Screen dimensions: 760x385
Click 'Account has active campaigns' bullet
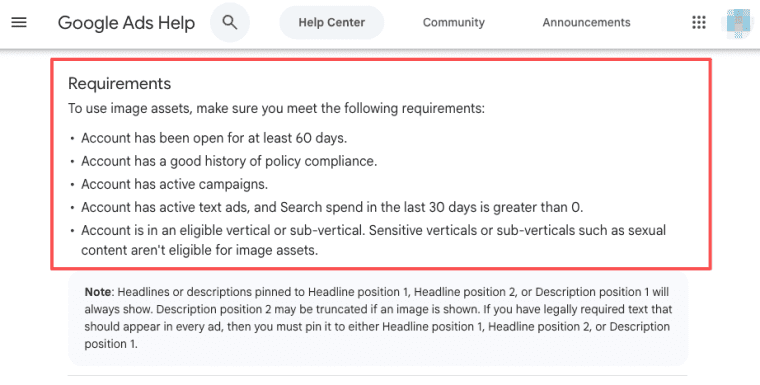click(174, 184)
